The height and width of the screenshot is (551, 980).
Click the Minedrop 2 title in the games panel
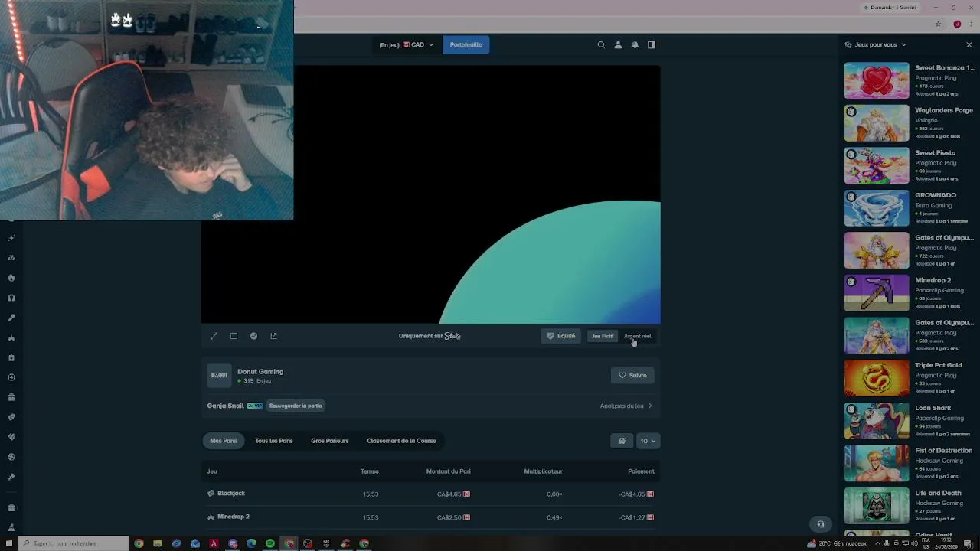click(933, 280)
